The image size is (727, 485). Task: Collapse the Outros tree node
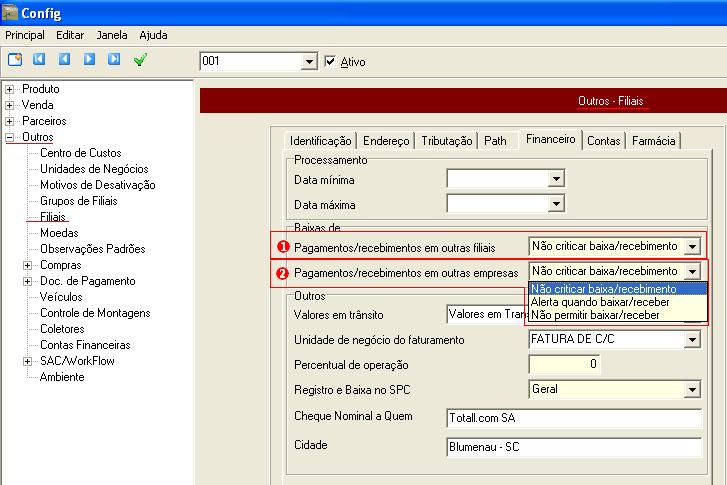point(9,137)
